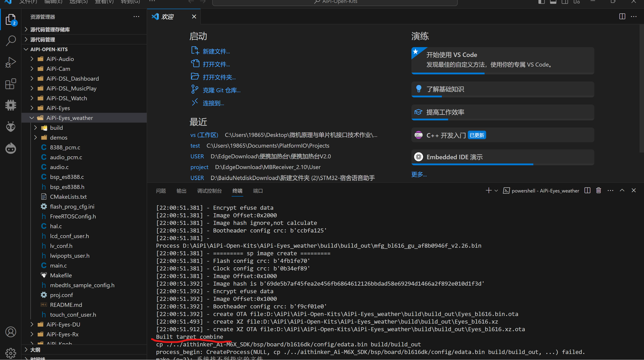Open customize layout icon in title bar
The height and width of the screenshot is (360, 644).
click(x=576, y=2)
